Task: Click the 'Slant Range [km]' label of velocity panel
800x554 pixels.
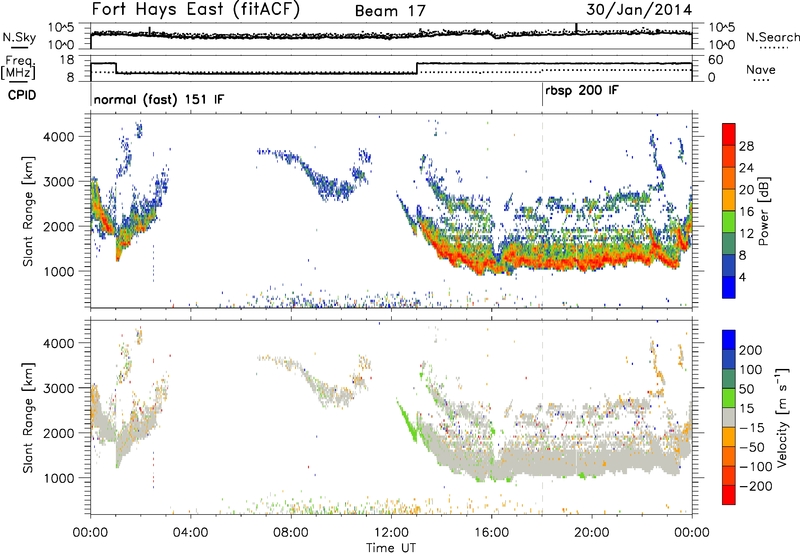Action: 28,418
